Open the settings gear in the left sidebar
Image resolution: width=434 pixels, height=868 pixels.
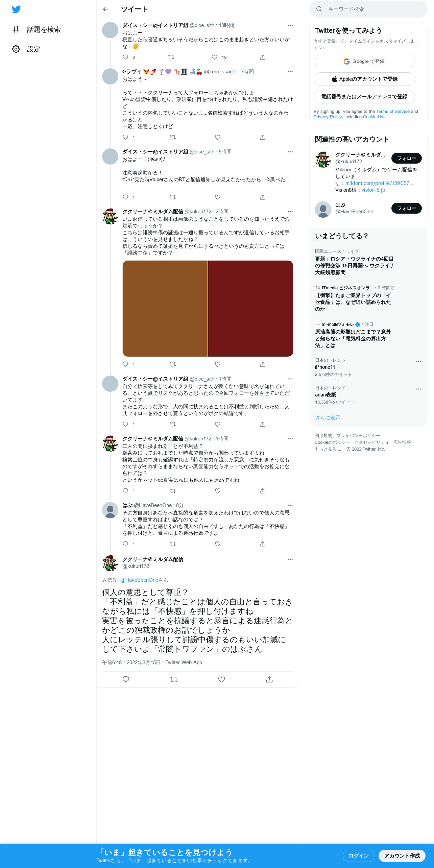click(x=16, y=49)
